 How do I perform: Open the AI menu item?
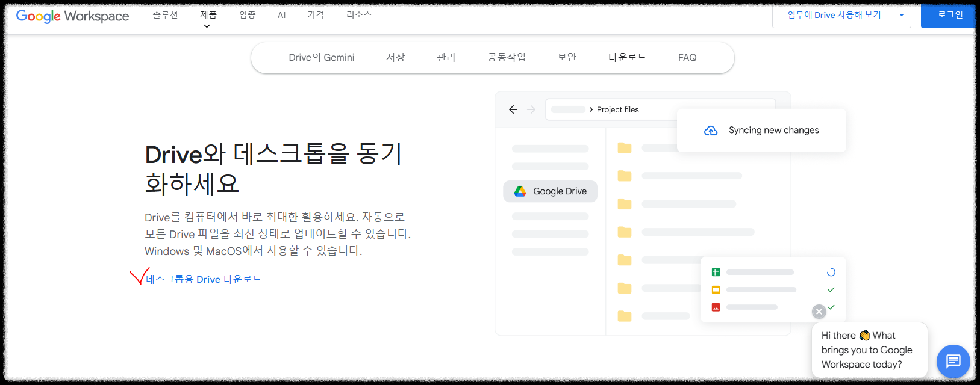[x=281, y=15]
